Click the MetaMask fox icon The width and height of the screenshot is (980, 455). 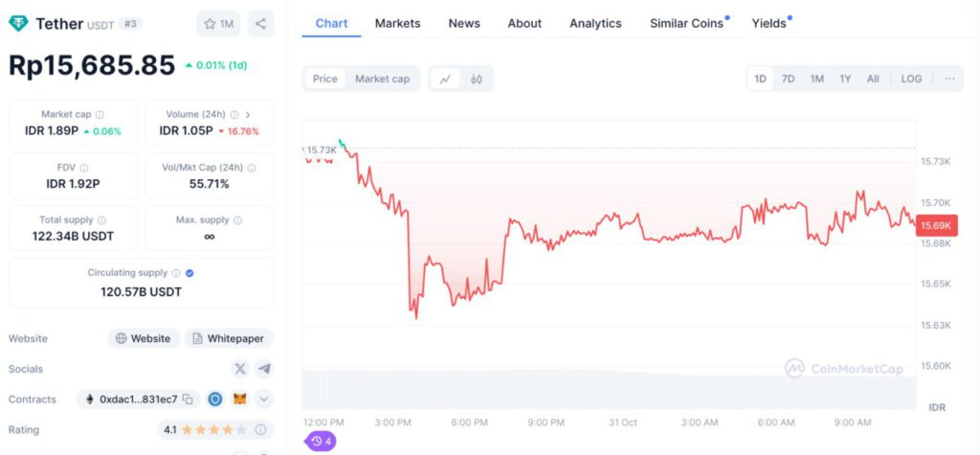(x=240, y=399)
